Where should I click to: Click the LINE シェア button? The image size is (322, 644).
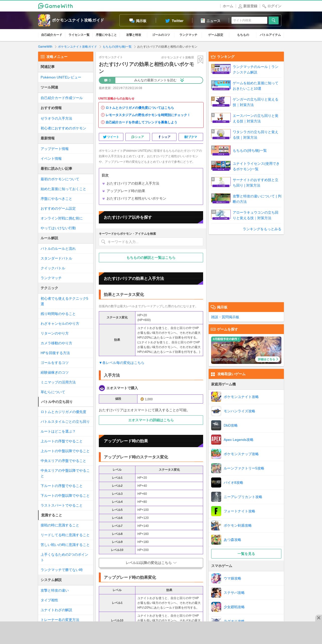pyautogui.click(x=138, y=137)
